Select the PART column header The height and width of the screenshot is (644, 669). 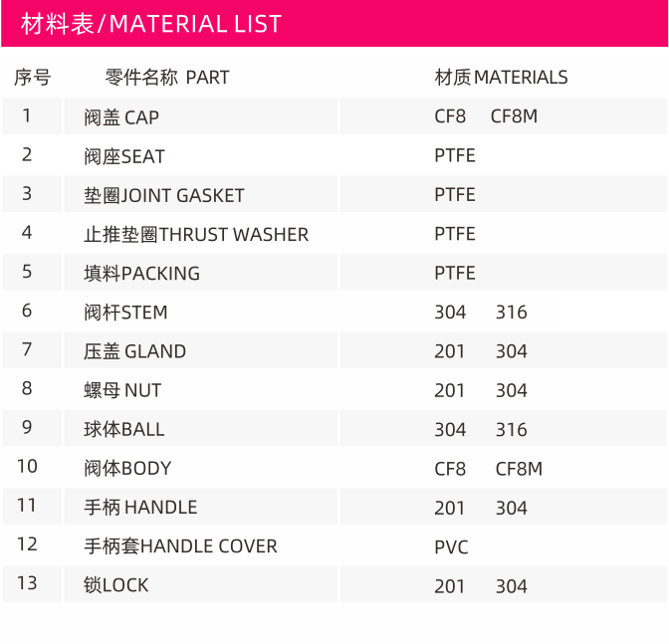tap(167, 78)
